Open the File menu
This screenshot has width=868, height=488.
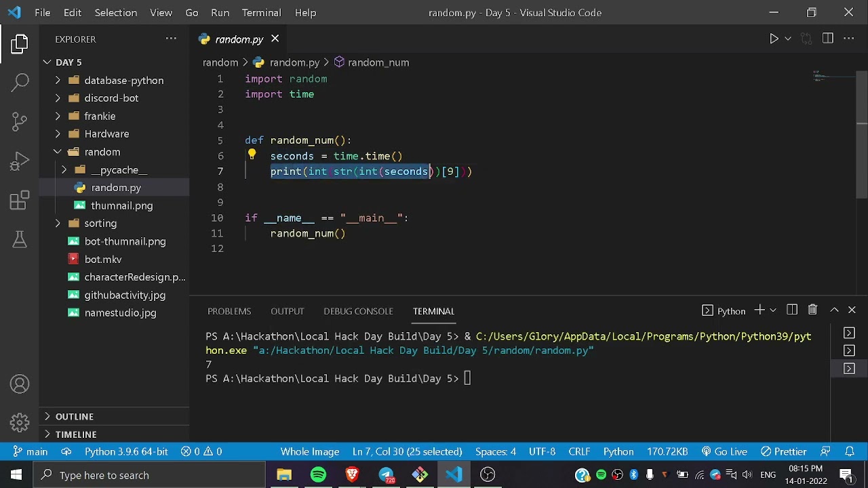pyautogui.click(x=43, y=12)
